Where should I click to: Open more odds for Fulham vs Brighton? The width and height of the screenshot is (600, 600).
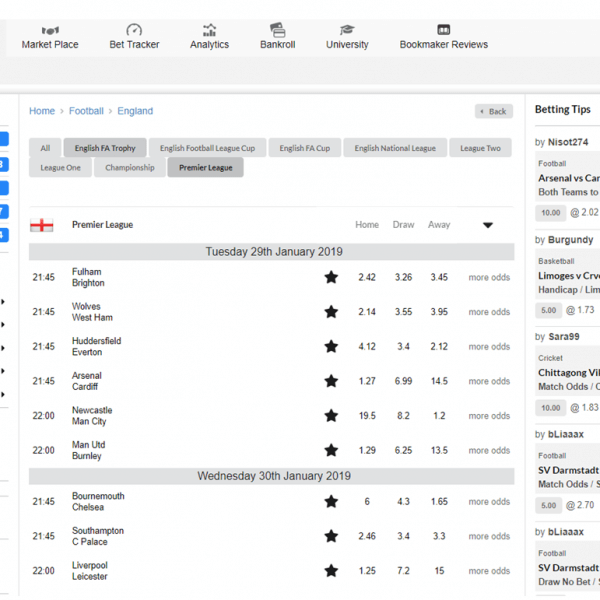coord(489,277)
